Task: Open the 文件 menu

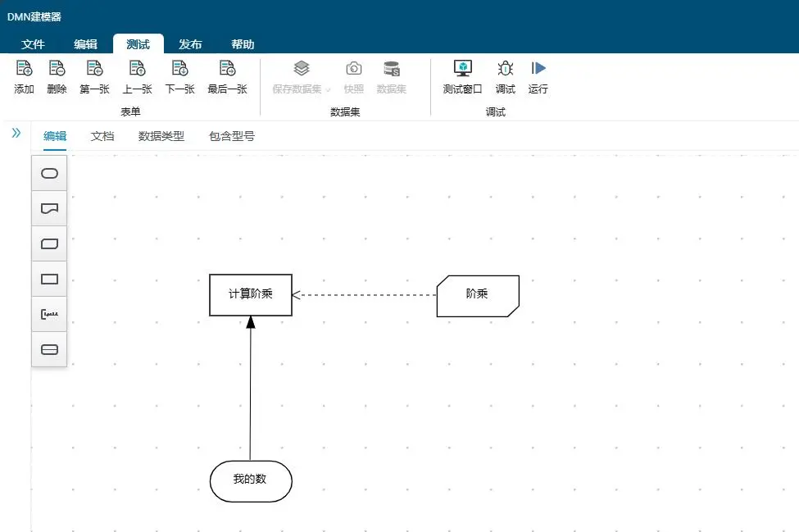Action: 34,43
